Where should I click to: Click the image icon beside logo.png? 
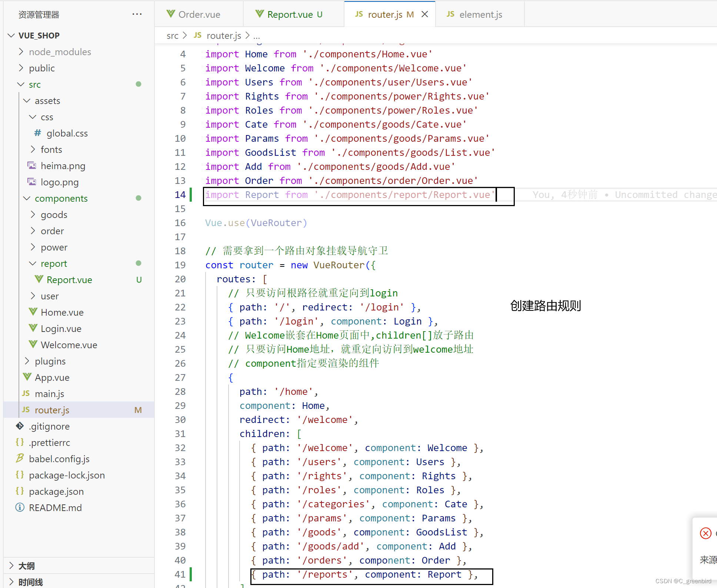[x=32, y=182]
